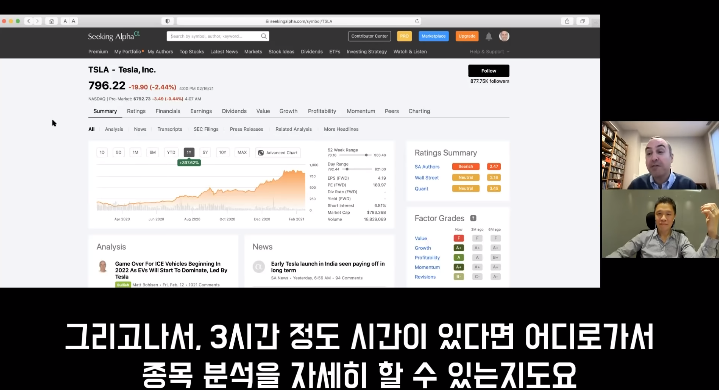The image size is (719, 390).
Task: Follow Tesla with the Follow button
Action: point(488,71)
